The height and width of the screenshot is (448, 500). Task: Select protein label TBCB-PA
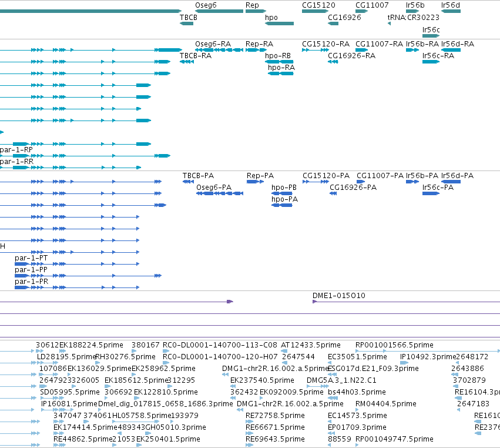198,176
